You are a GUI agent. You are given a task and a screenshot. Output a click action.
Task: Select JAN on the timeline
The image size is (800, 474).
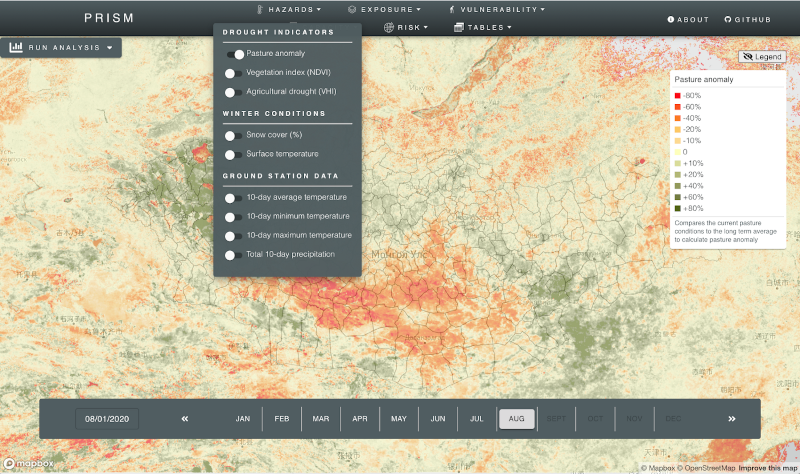coord(243,418)
